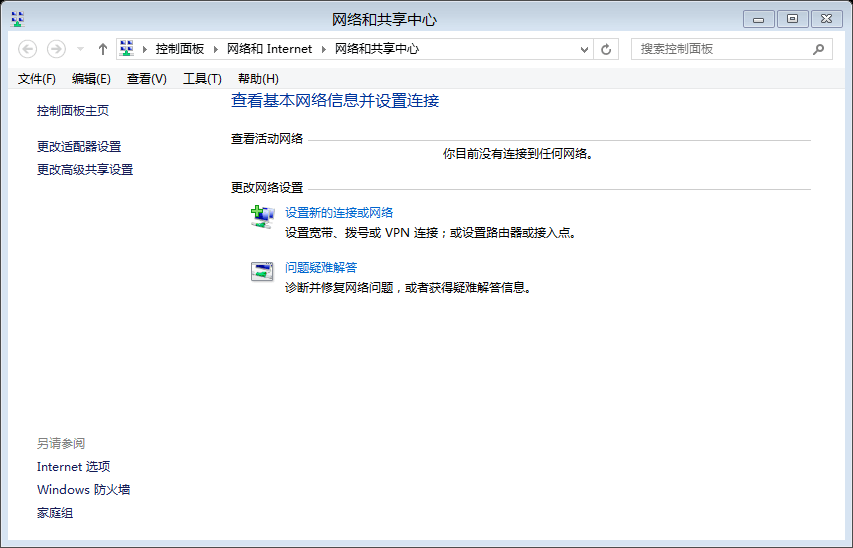The height and width of the screenshot is (548, 853).
Task: Expand the address bar history dropdown
Action: [x=585, y=49]
